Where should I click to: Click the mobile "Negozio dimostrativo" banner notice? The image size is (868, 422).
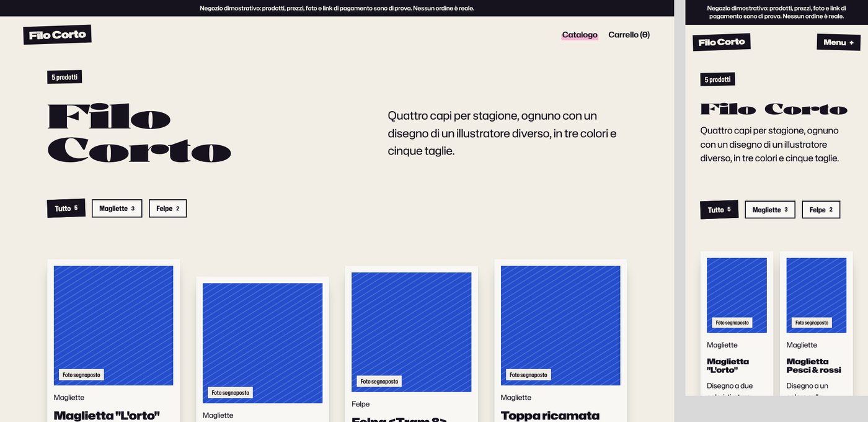point(776,12)
